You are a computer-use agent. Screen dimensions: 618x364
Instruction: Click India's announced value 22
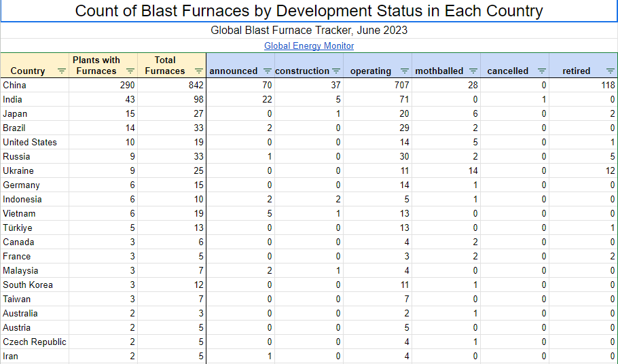click(x=267, y=99)
